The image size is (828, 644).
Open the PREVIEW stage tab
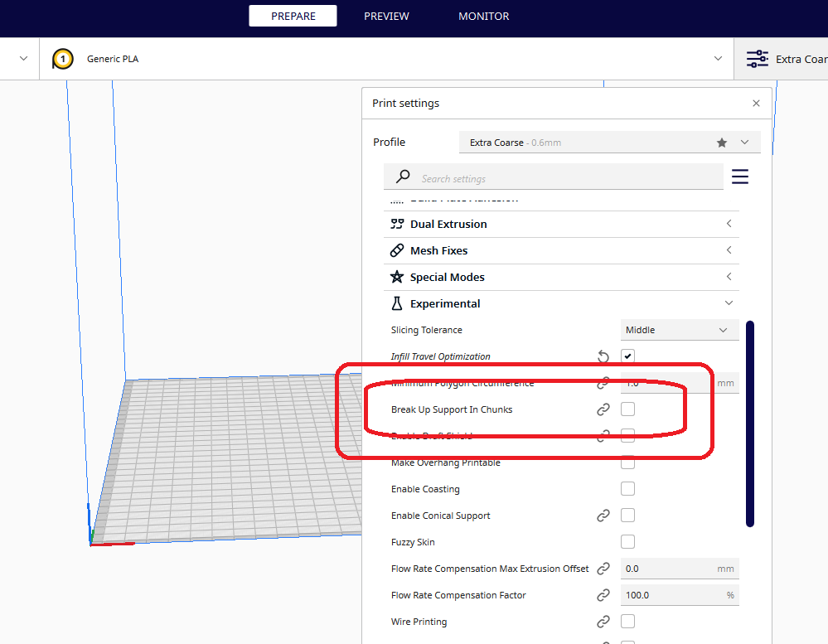386,16
